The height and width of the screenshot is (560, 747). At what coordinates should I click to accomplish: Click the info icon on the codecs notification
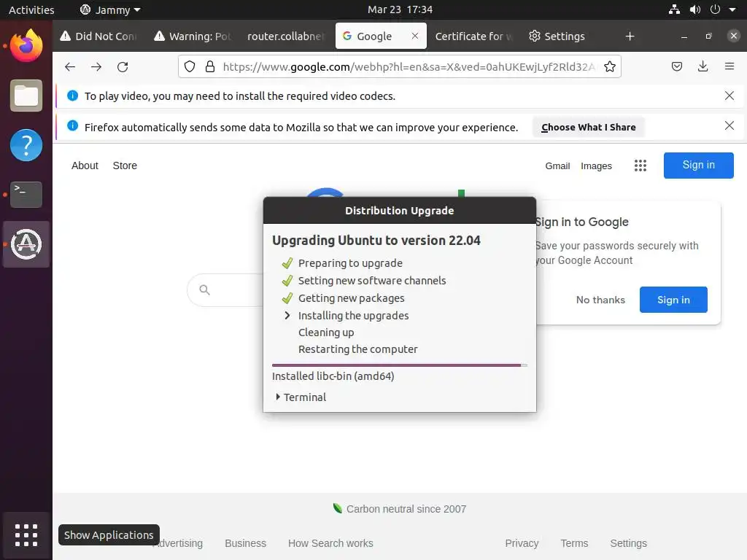click(x=72, y=96)
